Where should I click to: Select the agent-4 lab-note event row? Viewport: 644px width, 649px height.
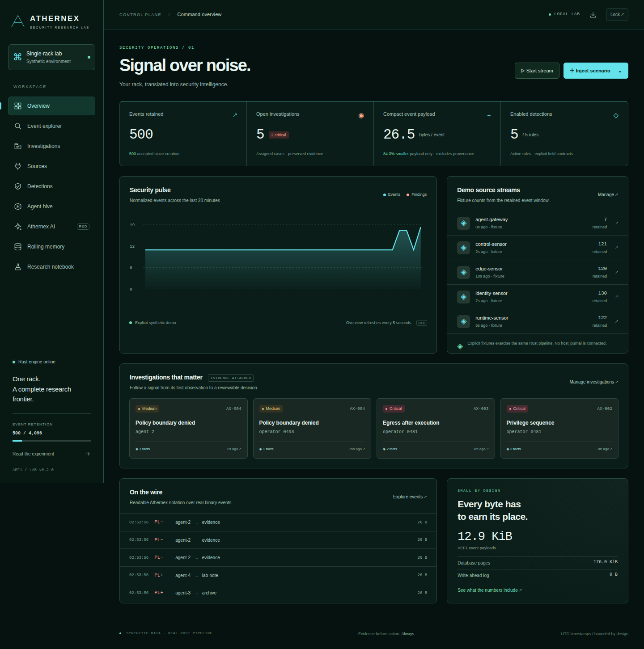point(278,575)
